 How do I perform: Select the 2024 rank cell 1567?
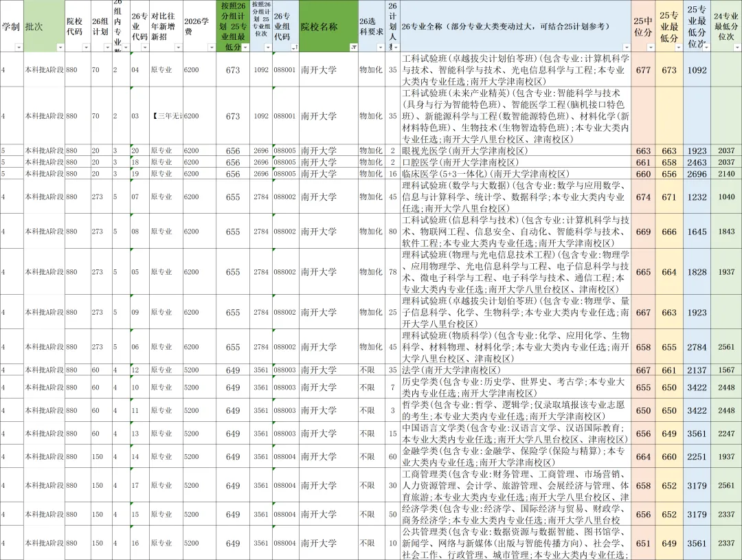point(726,370)
